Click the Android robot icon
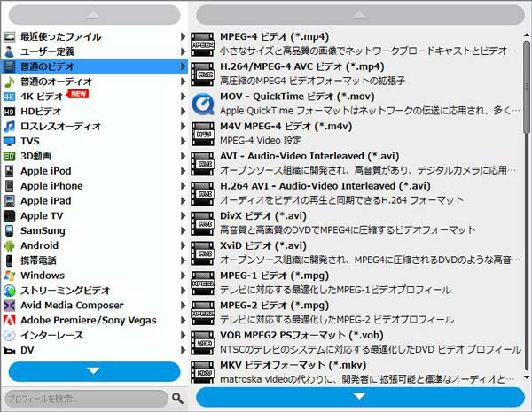This screenshot has height=412, width=532. pyautogui.click(x=9, y=245)
